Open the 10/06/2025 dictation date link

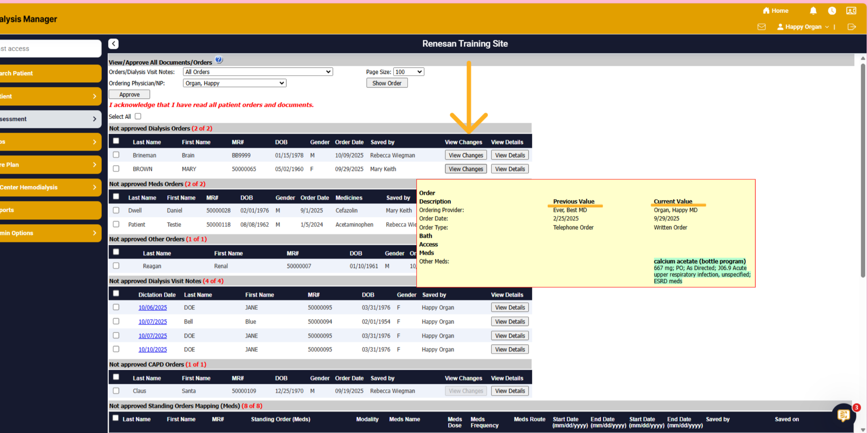[153, 307]
